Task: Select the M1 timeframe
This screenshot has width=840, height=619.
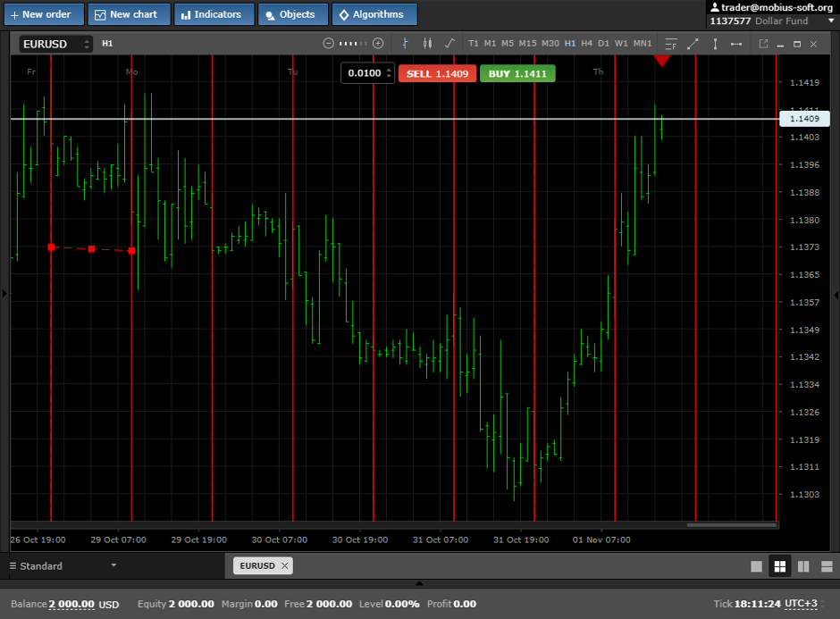Action: 490,44
